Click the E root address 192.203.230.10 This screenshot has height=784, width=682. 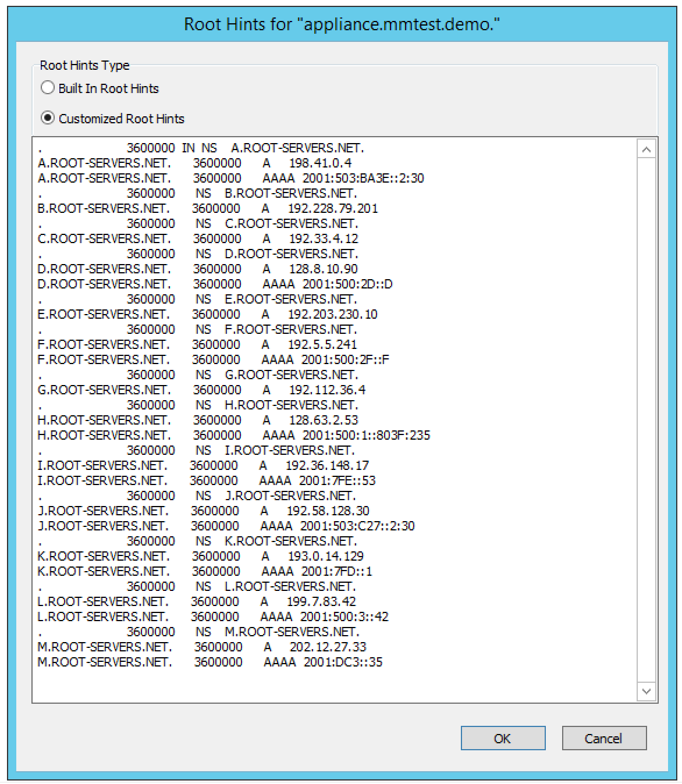click(x=332, y=315)
